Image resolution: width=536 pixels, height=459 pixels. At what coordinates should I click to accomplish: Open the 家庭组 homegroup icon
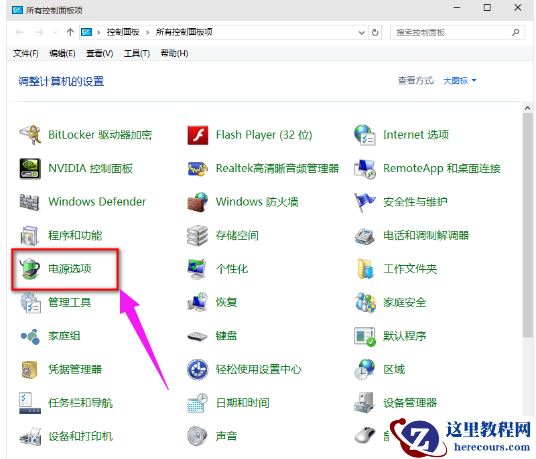pyautogui.click(x=30, y=336)
